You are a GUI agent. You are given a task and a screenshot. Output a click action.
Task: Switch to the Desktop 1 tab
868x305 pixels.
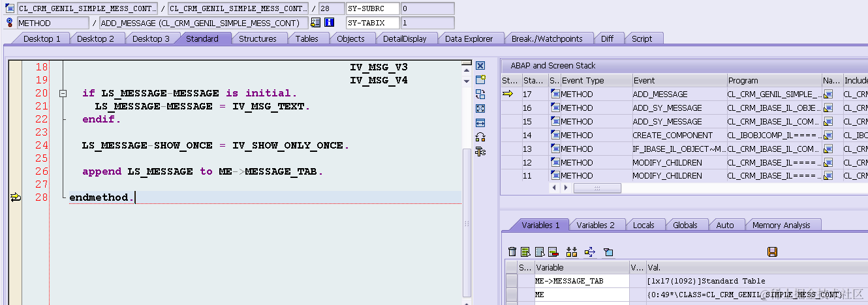coord(42,38)
